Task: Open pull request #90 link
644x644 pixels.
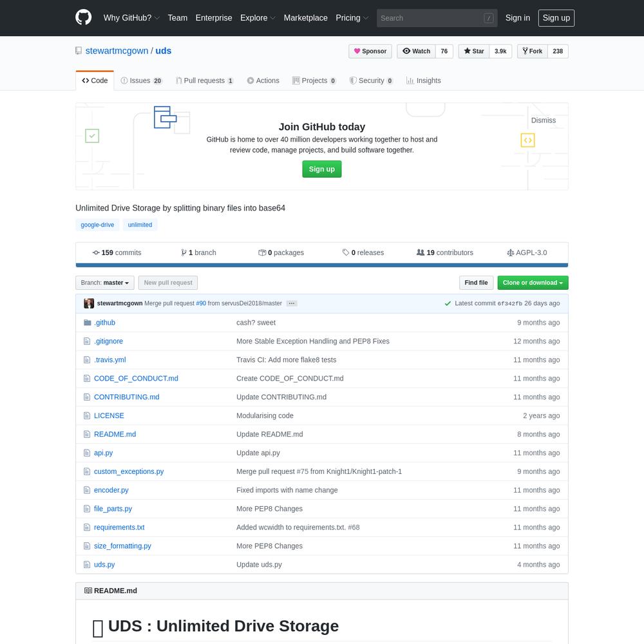Action: point(201,303)
